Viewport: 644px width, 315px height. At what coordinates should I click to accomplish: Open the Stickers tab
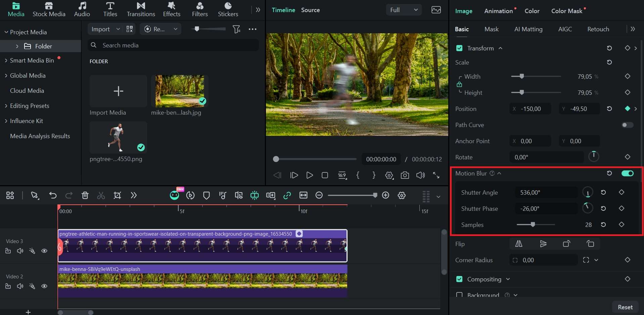228,9
